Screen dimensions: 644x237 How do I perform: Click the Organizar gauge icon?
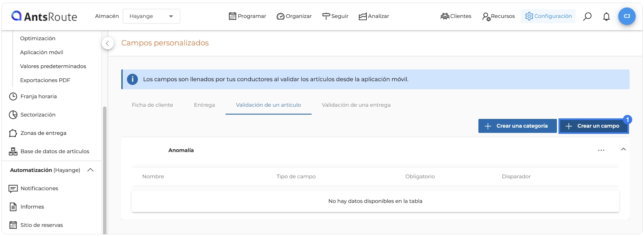coord(280,16)
